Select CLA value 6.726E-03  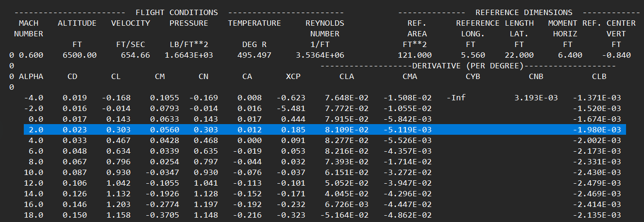coord(347,205)
